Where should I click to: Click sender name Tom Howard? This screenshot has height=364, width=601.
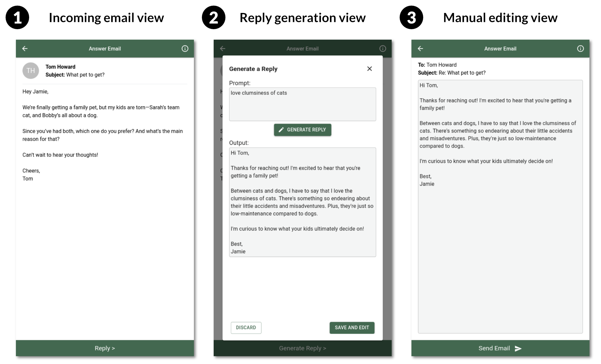tap(60, 67)
